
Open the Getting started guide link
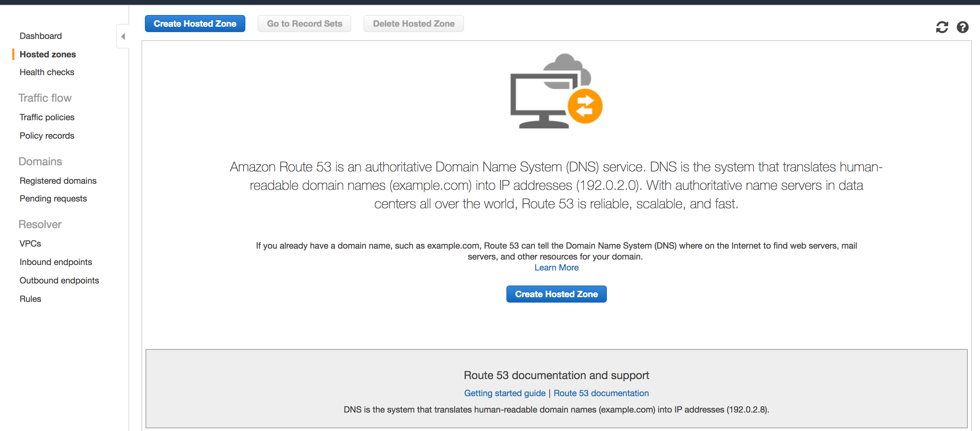point(504,393)
